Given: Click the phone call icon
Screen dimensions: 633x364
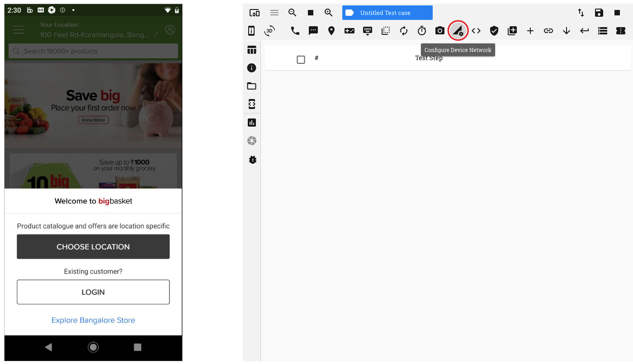Looking at the screenshot, I should tap(295, 31).
